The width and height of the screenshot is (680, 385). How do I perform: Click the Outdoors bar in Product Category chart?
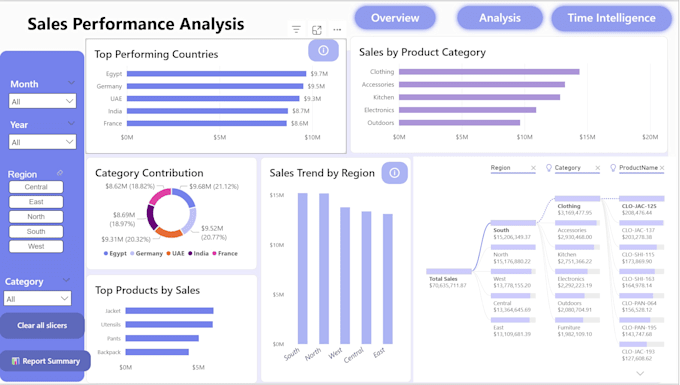pyautogui.click(x=459, y=123)
